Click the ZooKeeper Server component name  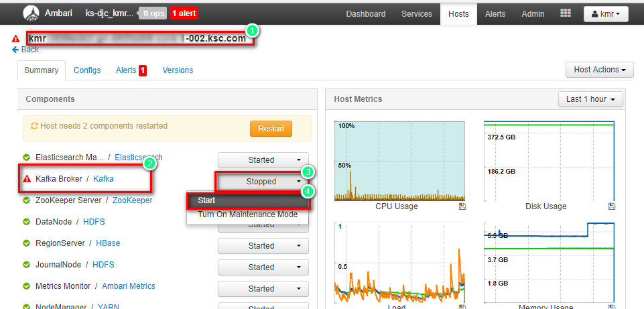(x=68, y=200)
